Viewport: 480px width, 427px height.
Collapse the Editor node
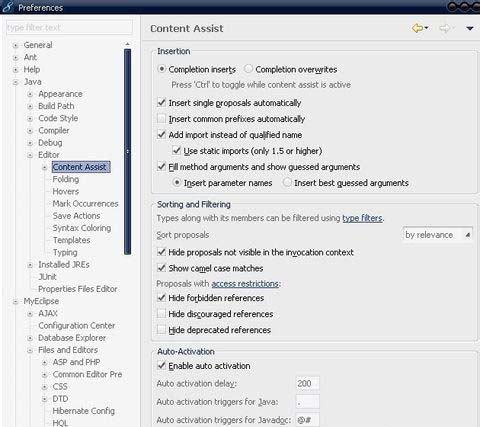point(30,155)
